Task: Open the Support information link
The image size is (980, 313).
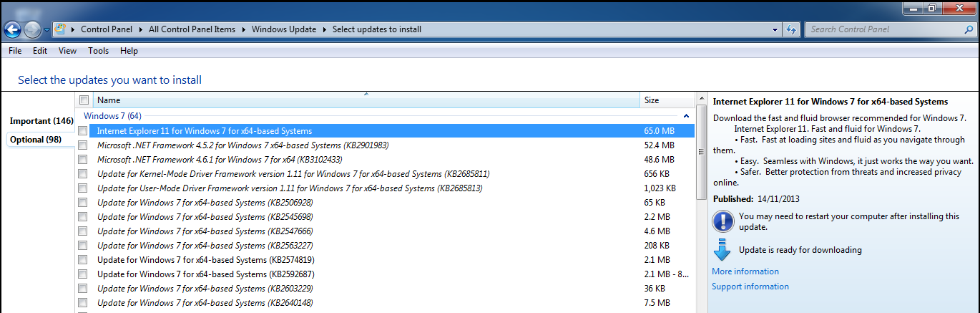Action: pyautogui.click(x=750, y=286)
